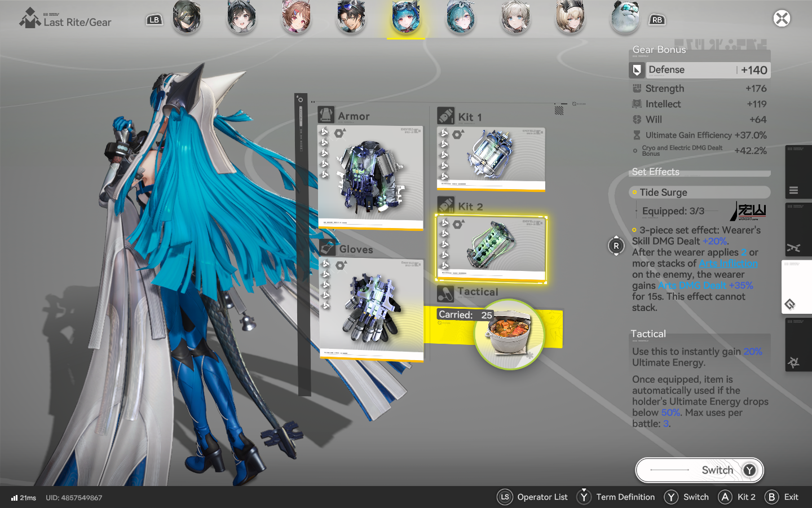
Task: Click the Intellect +119 value
Action: (757, 104)
